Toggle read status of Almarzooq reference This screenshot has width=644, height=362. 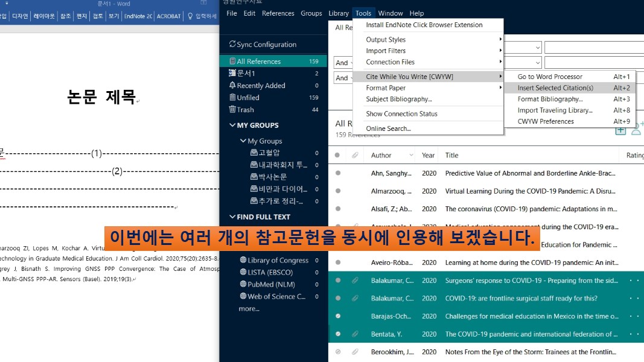338,191
